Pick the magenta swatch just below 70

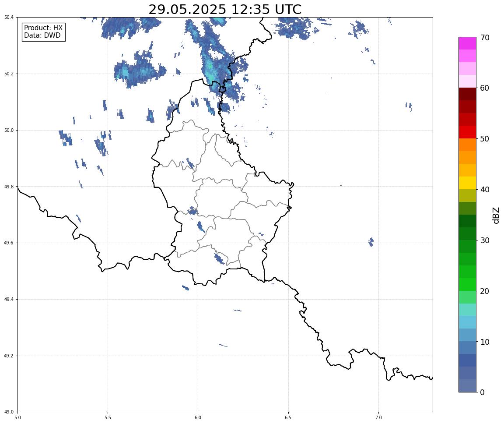coord(467,43)
